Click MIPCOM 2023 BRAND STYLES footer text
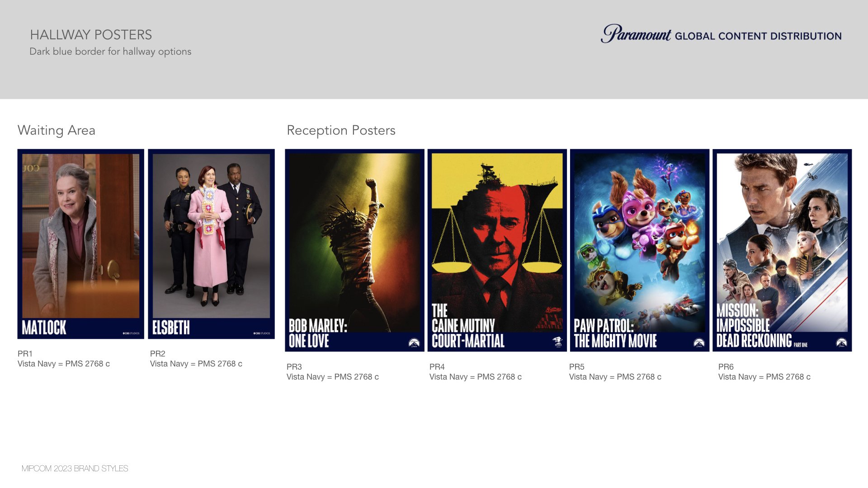Screen dimensions: 868x488 click(75, 469)
